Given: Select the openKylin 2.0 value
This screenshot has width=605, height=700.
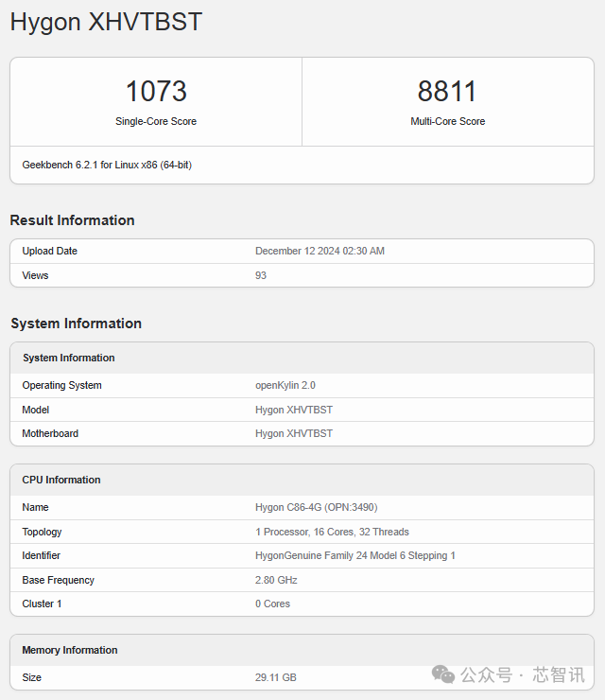Looking at the screenshot, I should coord(285,385).
